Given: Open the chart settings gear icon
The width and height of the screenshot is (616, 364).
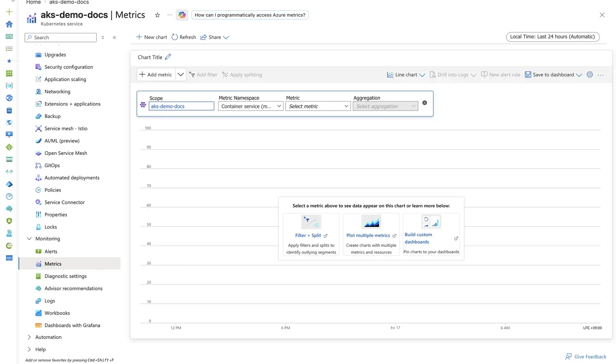Looking at the screenshot, I should (x=590, y=74).
